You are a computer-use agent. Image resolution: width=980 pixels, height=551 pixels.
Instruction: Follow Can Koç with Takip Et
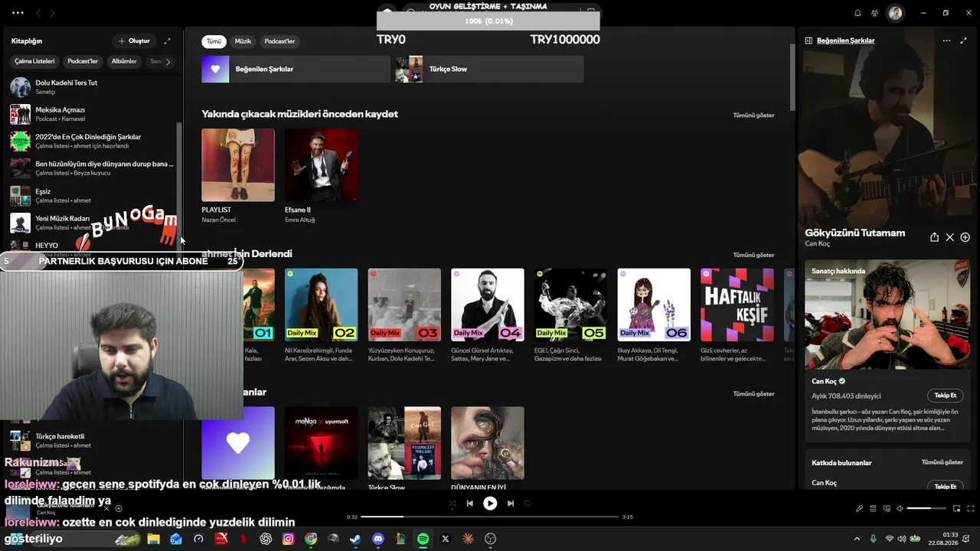coord(946,396)
